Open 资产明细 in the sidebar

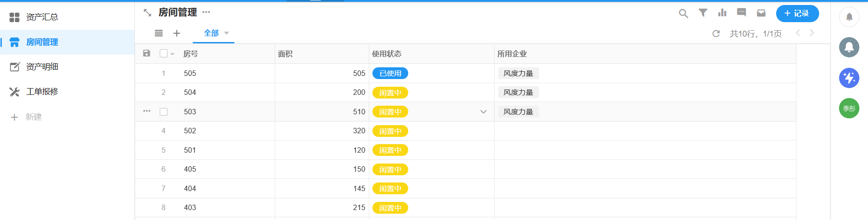coord(42,67)
